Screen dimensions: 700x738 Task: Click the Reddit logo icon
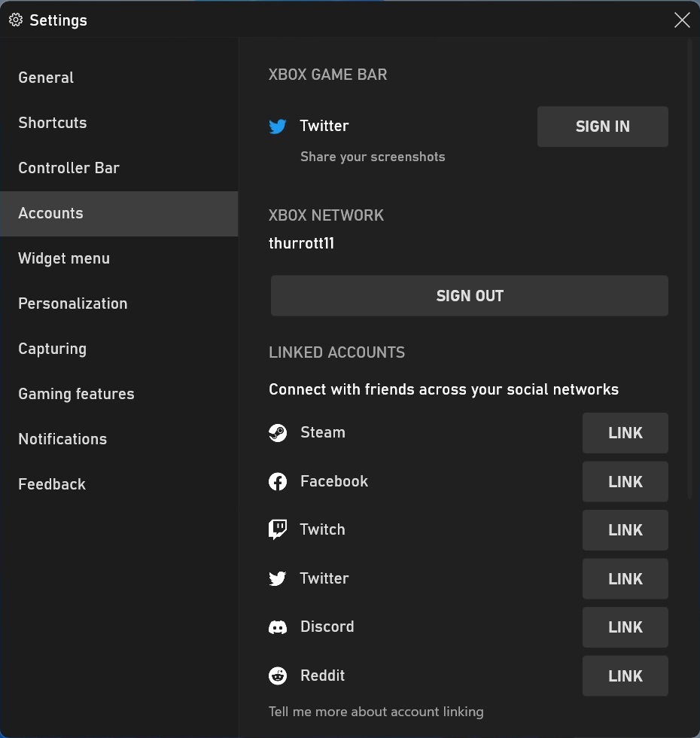(x=278, y=676)
